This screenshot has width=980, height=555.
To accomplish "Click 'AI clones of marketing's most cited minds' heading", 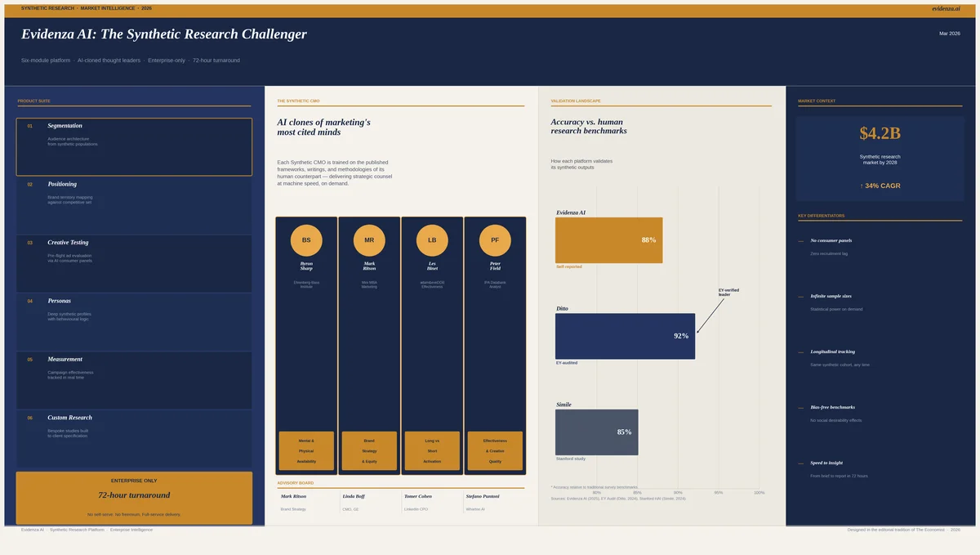I will [323, 127].
